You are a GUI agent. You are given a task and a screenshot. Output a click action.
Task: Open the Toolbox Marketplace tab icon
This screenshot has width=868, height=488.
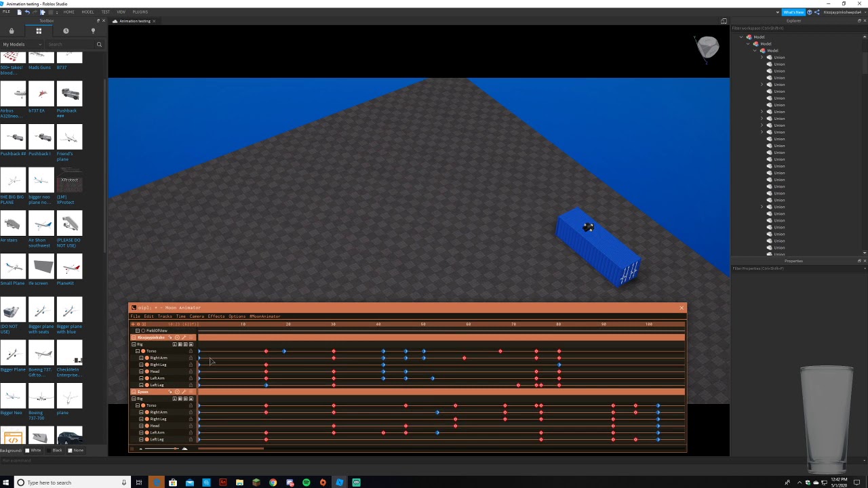click(12, 31)
